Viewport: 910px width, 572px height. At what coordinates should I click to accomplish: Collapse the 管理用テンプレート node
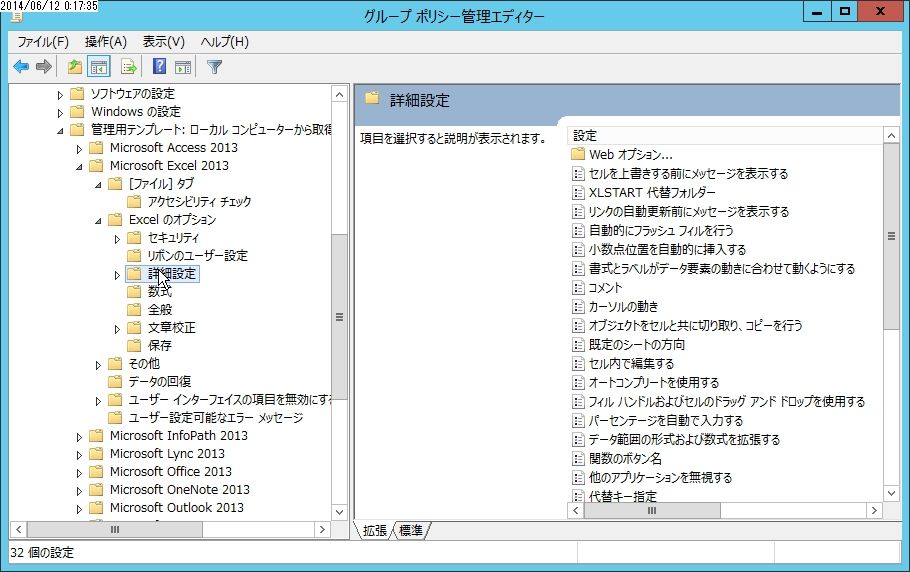tap(60, 131)
